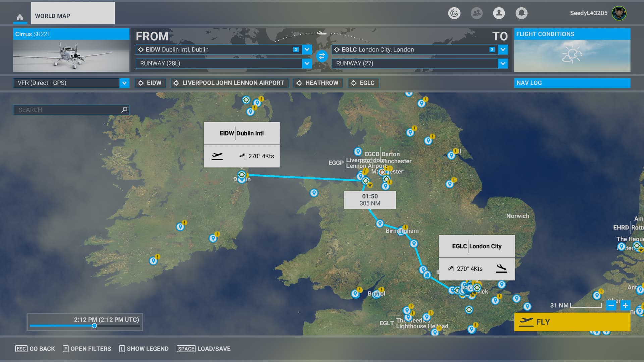Viewport: 644px width, 362px height.
Task: Click the London City arrival marker
Action: pos(477,287)
